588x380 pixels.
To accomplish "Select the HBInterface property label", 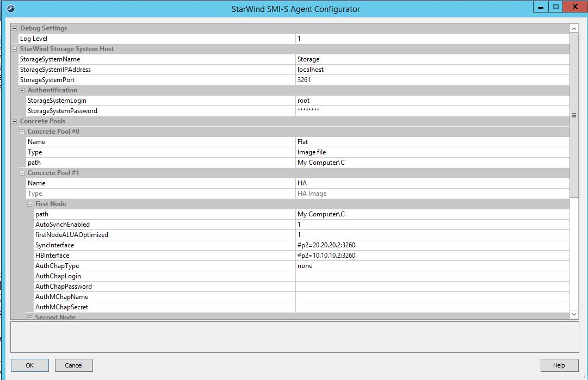I will click(52, 256).
